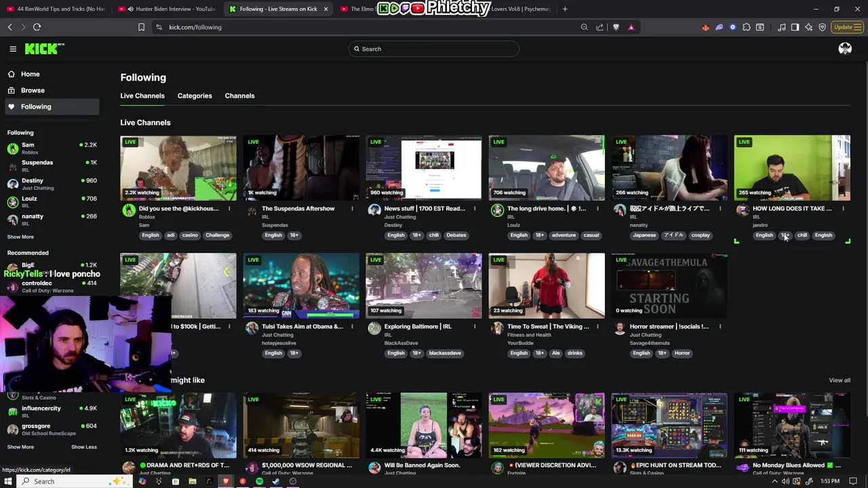
Task: Open options menu on Tulsi Takes Aim card
Action: [352, 327]
